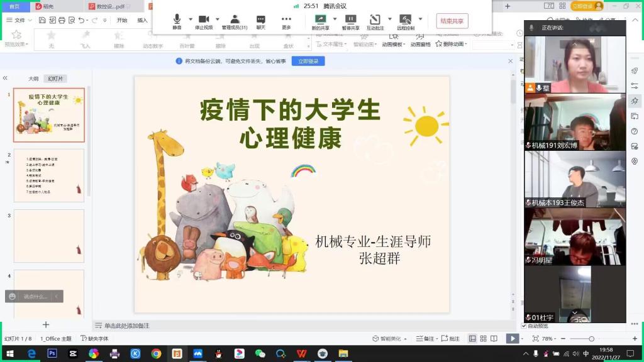Open the chat (聊天) window
Viewport: 644px width, 362px height.
coord(260,20)
